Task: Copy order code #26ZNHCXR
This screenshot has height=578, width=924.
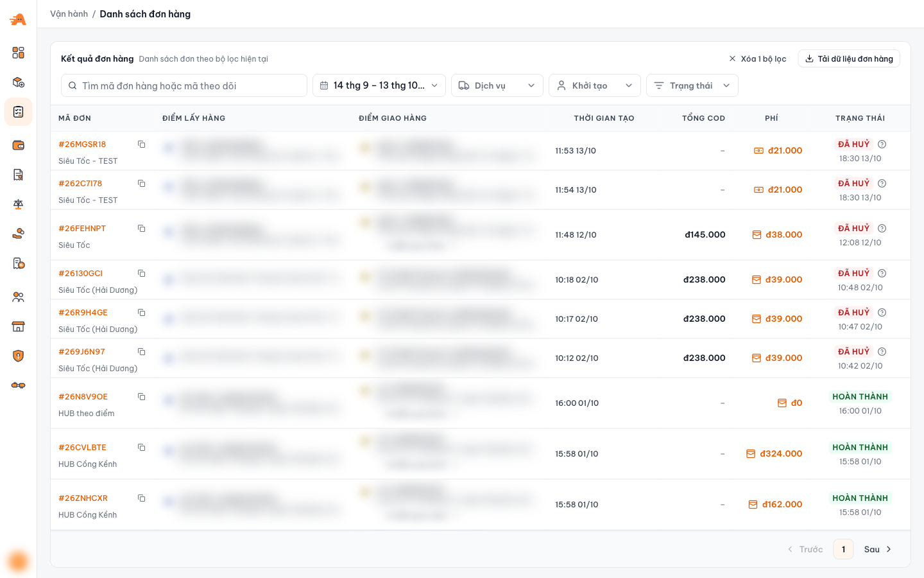Action: pos(141,498)
